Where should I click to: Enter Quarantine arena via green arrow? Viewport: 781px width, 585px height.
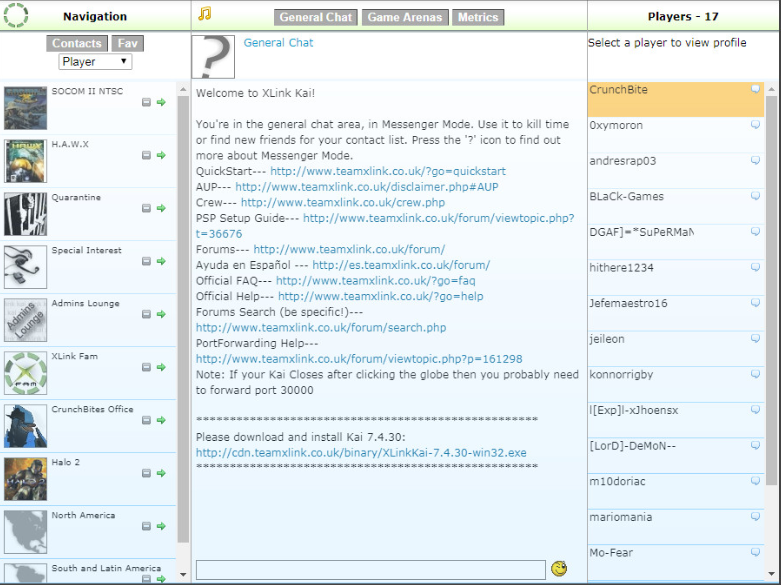click(x=161, y=208)
